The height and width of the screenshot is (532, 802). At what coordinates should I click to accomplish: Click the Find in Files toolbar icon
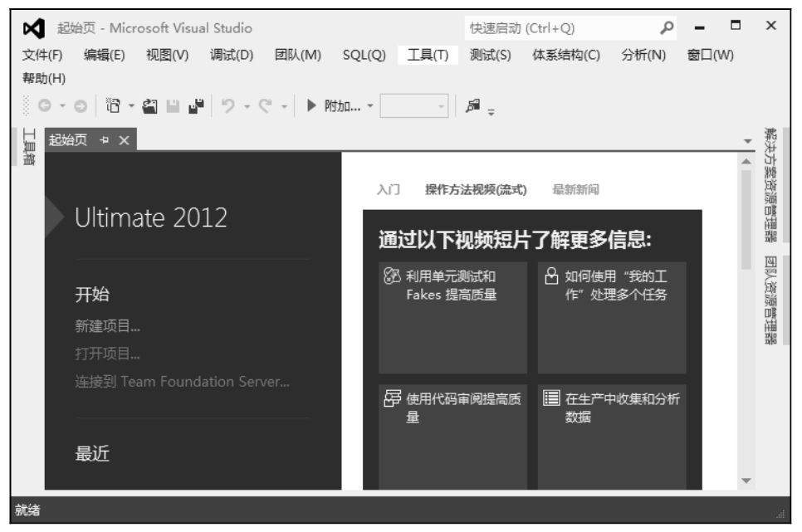(473, 106)
